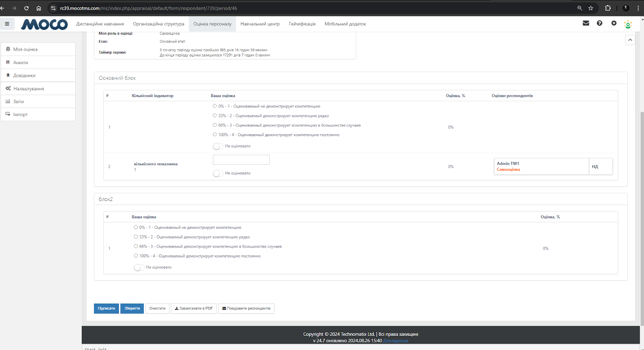Click the Кількісний індикатор column header
The height and width of the screenshot is (350, 644).
click(x=153, y=96)
